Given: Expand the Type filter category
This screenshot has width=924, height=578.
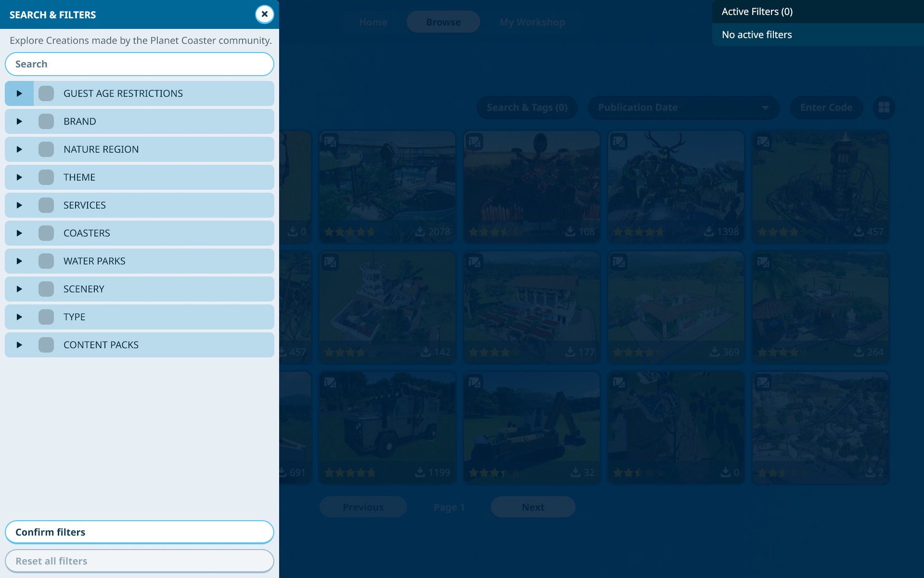Looking at the screenshot, I should coord(19,317).
